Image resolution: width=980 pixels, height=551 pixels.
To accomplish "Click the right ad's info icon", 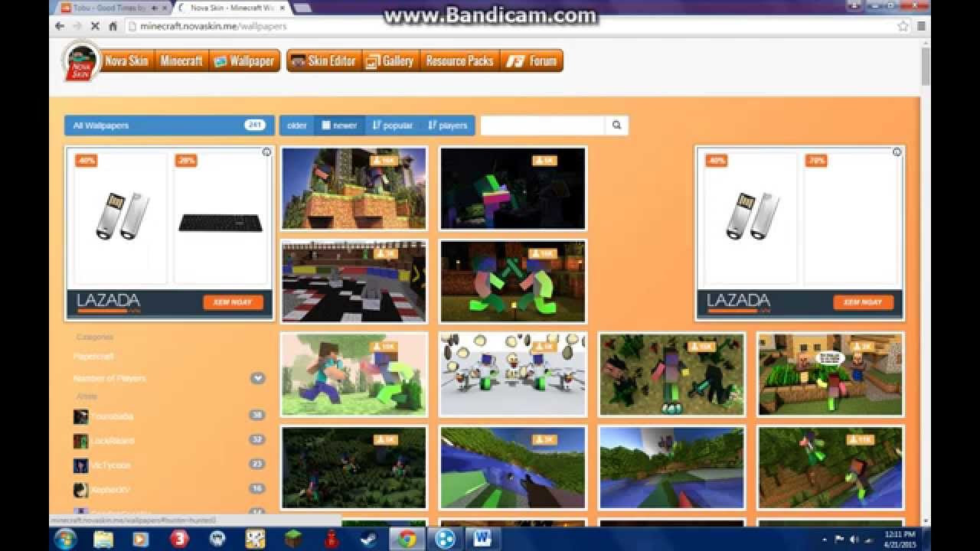I will [897, 152].
